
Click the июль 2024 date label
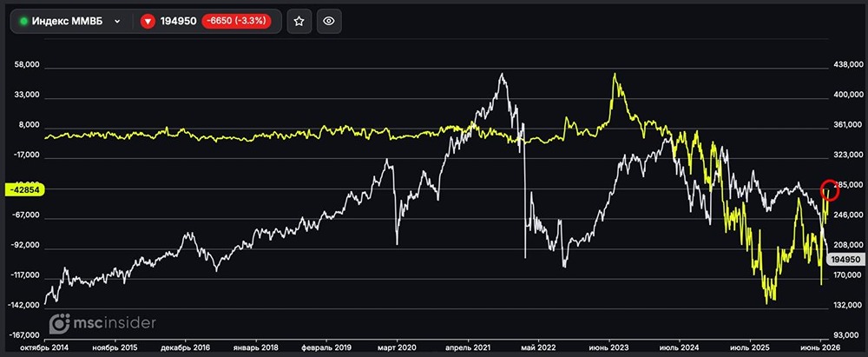pyautogui.click(x=680, y=347)
